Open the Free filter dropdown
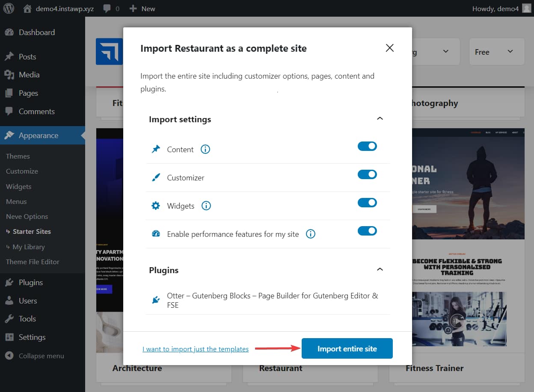The image size is (534, 392). click(x=496, y=52)
